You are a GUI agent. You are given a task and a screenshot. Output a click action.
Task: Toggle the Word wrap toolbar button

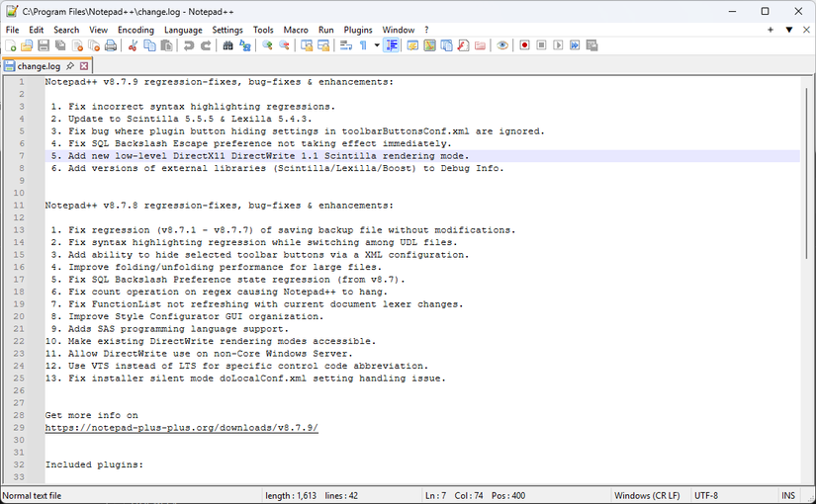point(346,45)
